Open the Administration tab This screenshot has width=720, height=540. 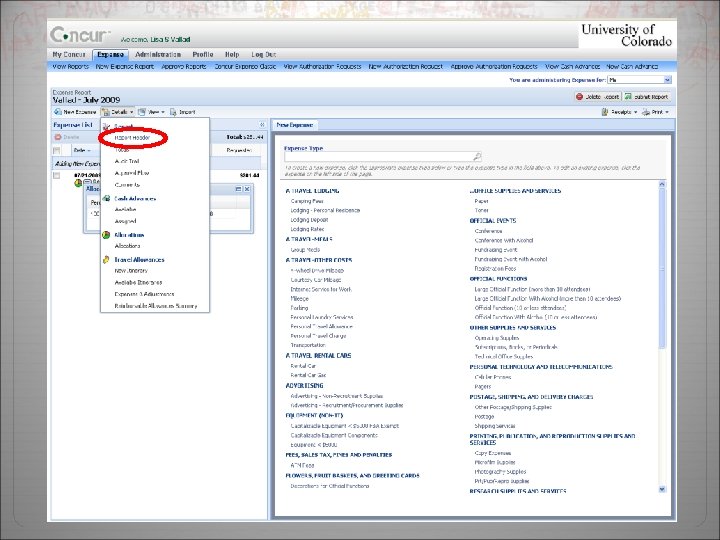click(x=158, y=55)
